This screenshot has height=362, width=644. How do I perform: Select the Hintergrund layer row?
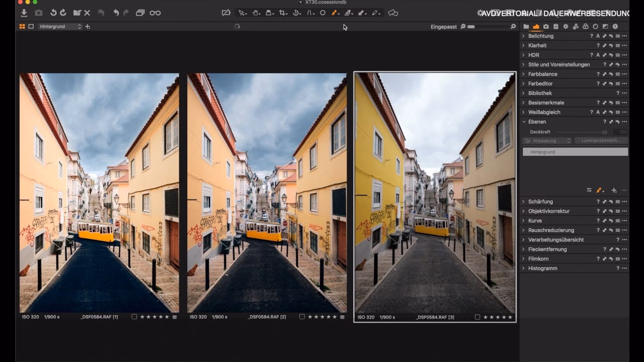click(x=575, y=152)
